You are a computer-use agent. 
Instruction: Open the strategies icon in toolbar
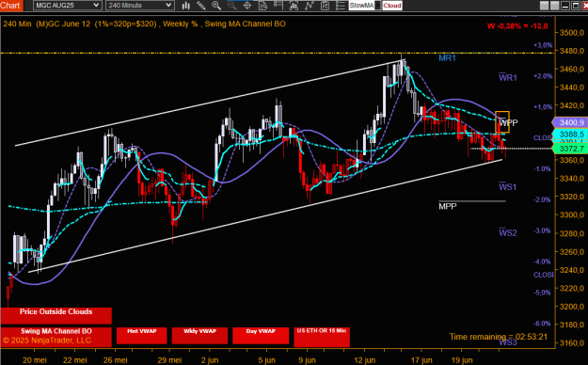tap(325, 6)
